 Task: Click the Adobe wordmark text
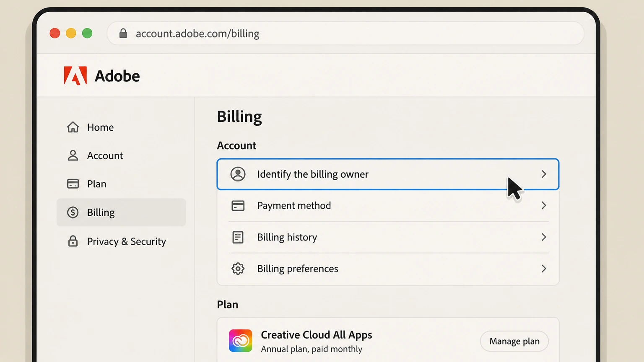point(117,76)
